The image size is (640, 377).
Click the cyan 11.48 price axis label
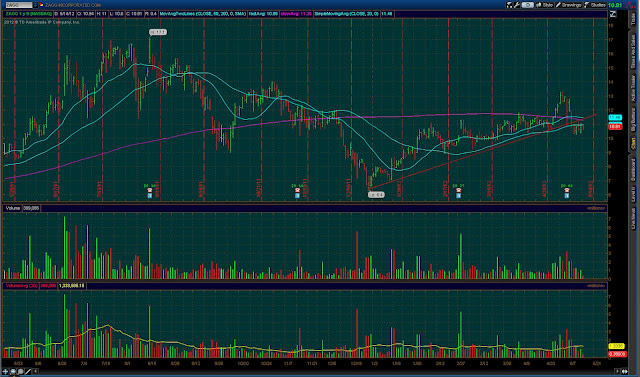click(x=615, y=118)
